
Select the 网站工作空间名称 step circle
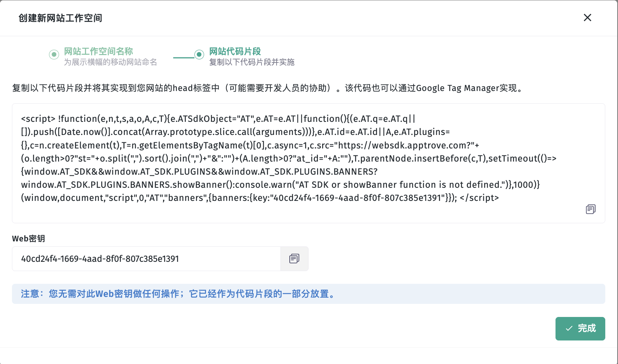54,54
